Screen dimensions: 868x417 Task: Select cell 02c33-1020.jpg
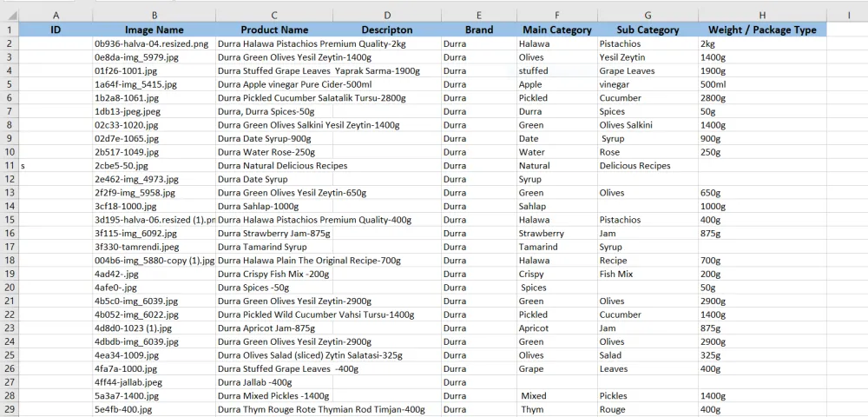tap(154, 125)
